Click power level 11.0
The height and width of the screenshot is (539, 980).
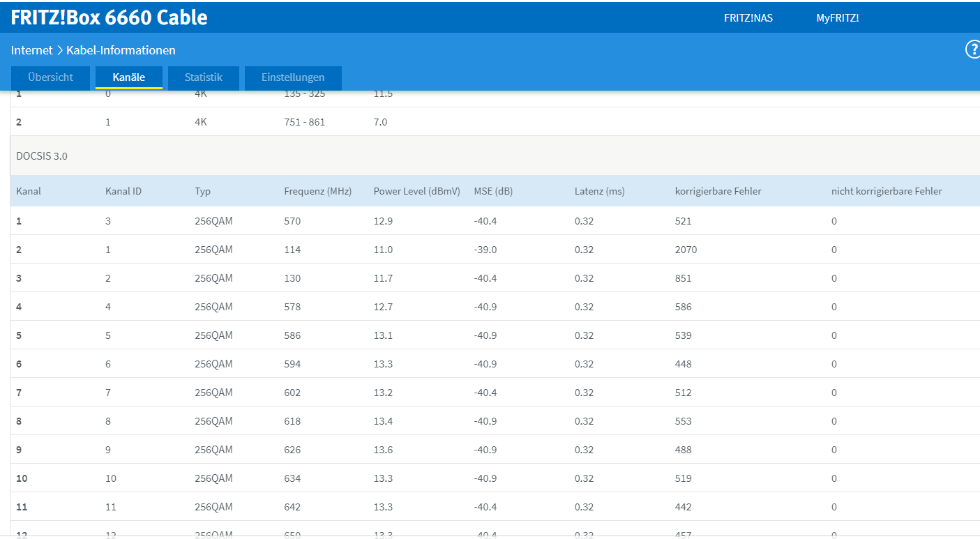(383, 250)
